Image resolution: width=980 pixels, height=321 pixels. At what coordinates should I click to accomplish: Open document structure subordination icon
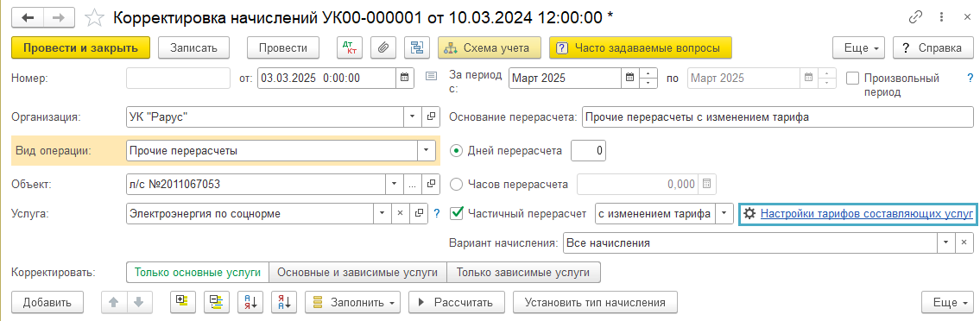click(417, 47)
